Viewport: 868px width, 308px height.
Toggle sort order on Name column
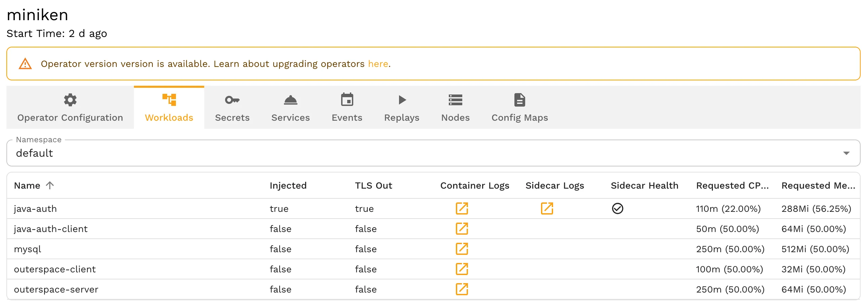(x=50, y=185)
